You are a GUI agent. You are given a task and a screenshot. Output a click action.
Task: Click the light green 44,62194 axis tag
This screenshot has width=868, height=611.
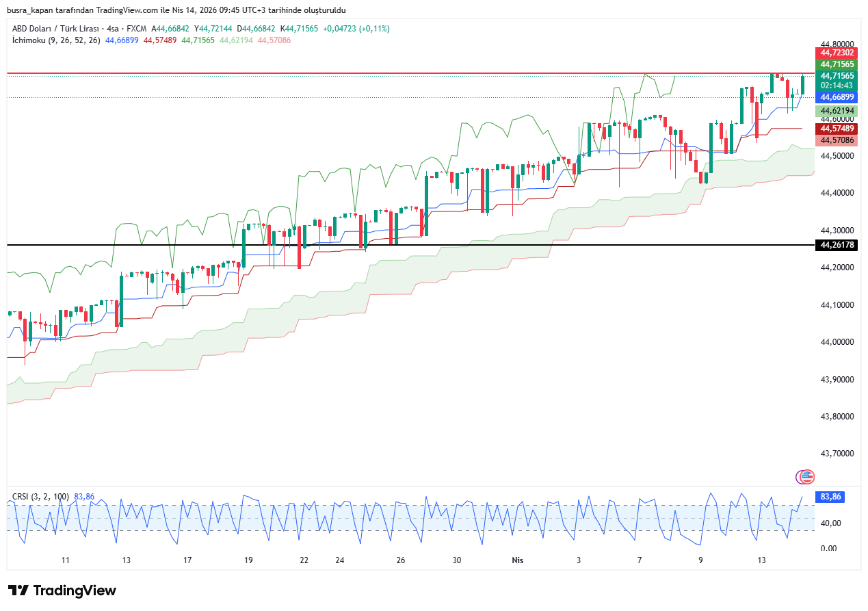coord(837,110)
